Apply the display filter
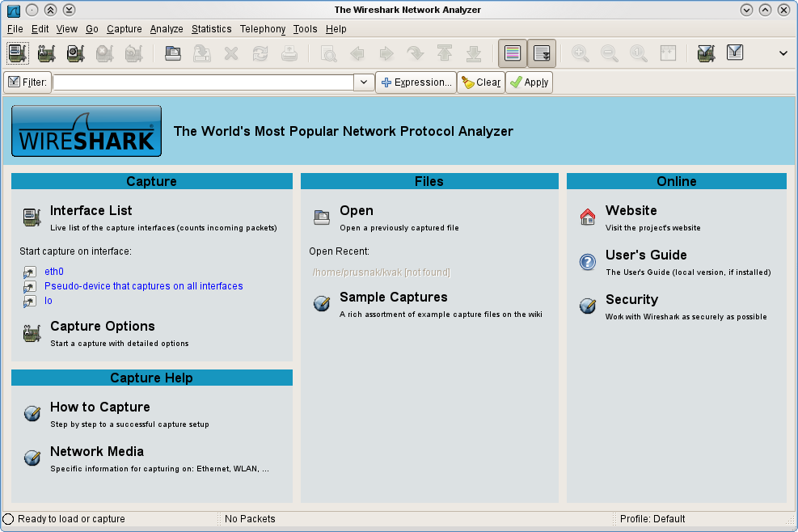798x532 pixels. pos(530,82)
